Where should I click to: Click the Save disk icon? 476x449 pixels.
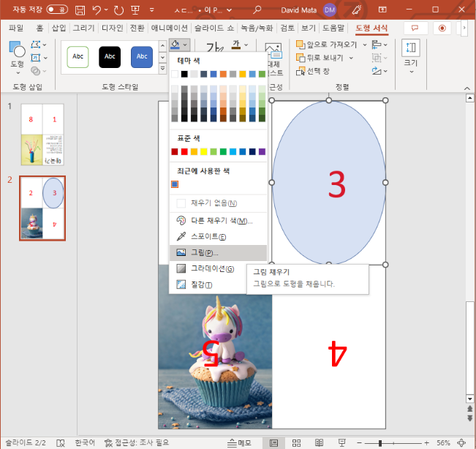tap(80, 10)
